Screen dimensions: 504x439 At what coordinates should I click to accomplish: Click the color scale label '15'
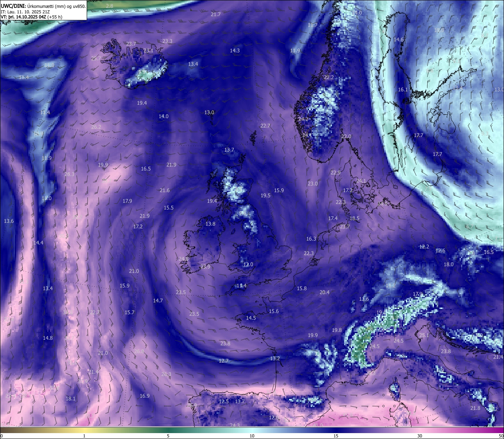336,436
